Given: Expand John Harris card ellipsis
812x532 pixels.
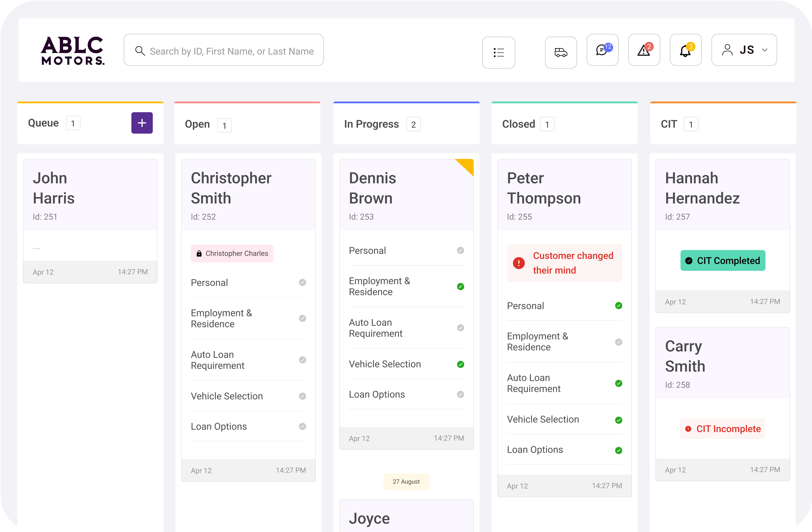Looking at the screenshot, I should (x=36, y=248).
